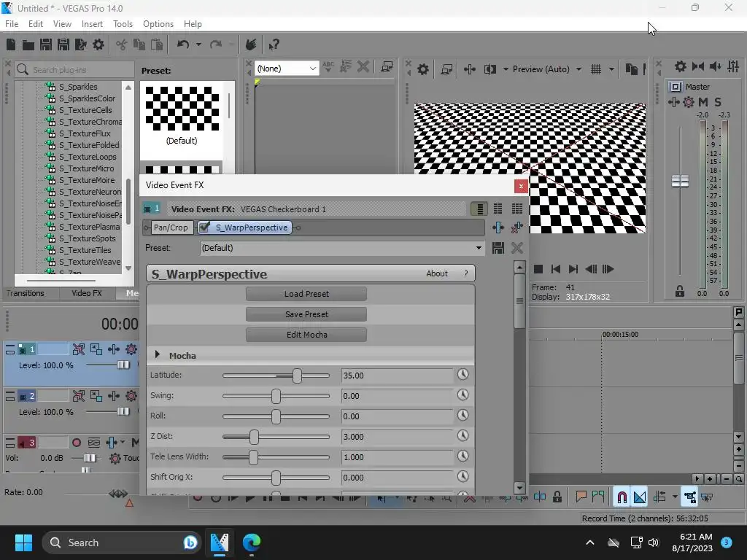This screenshot has height=560, width=747.
Task: Click the Undo arrow in the toolbar
Action: point(183,44)
